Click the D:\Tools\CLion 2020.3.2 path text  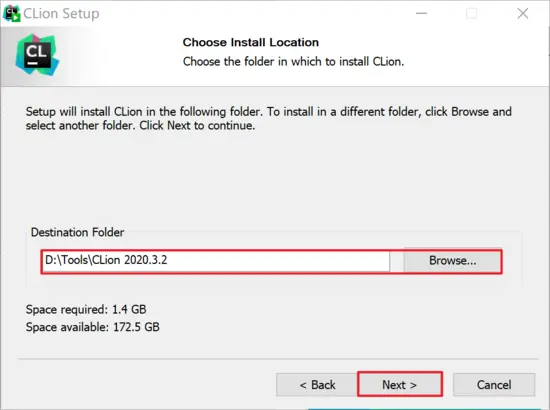click(x=106, y=260)
